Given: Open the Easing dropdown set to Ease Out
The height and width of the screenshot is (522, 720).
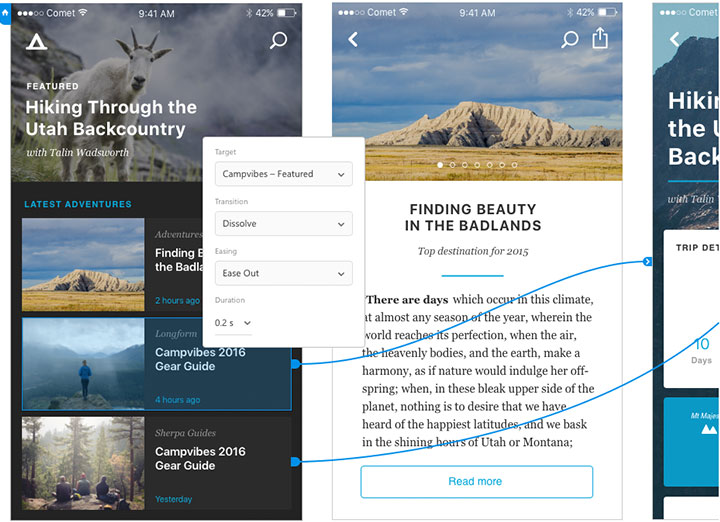Looking at the screenshot, I should tap(283, 273).
